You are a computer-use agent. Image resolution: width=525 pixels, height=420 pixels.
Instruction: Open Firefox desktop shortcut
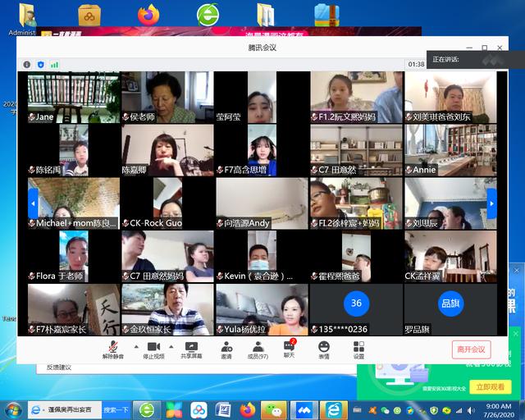[148, 15]
